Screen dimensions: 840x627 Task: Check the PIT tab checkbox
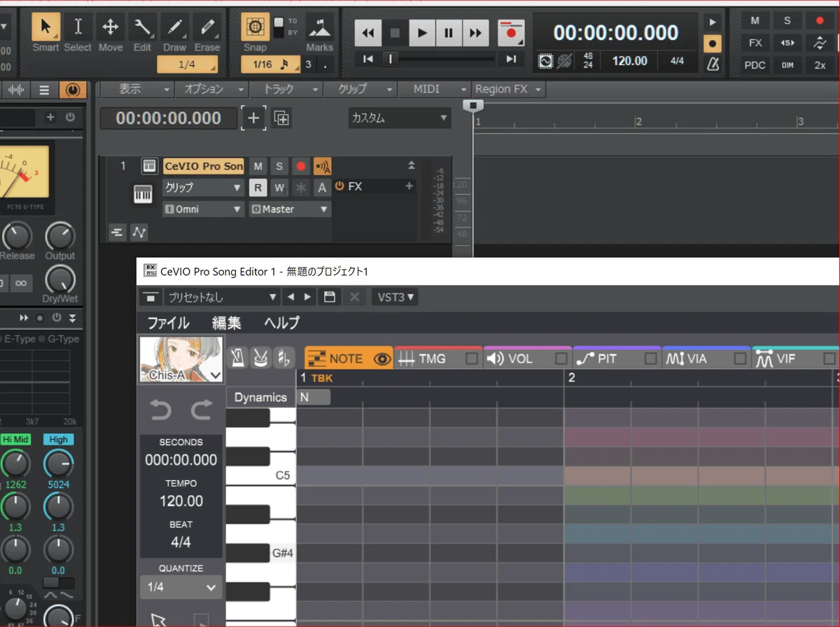pyautogui.click(x=651, y=359)
